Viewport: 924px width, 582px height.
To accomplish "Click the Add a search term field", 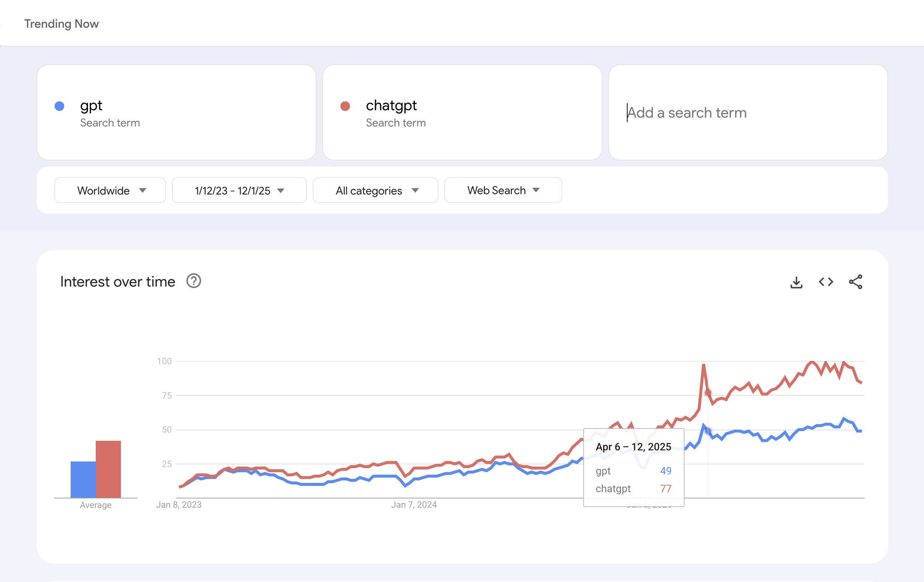I will click(x=747, y=112).
